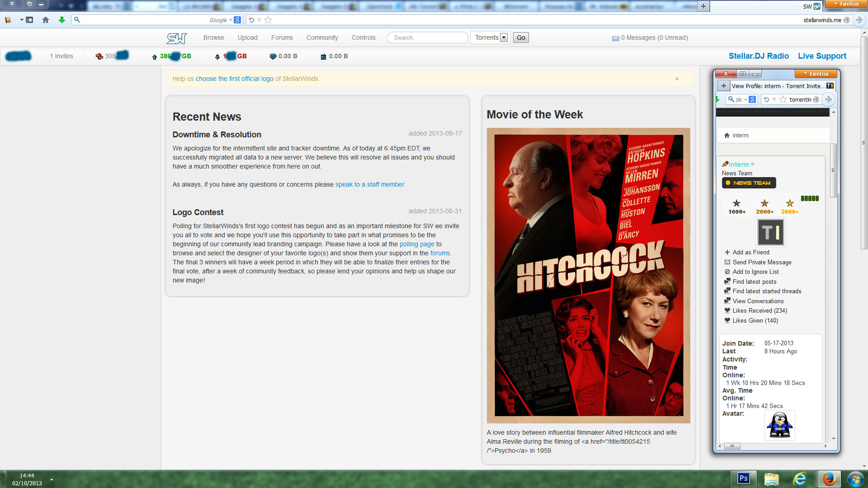868x488 pixels.
Task: Click the go arrow in the profile window
Action: [x=828, y=99]
